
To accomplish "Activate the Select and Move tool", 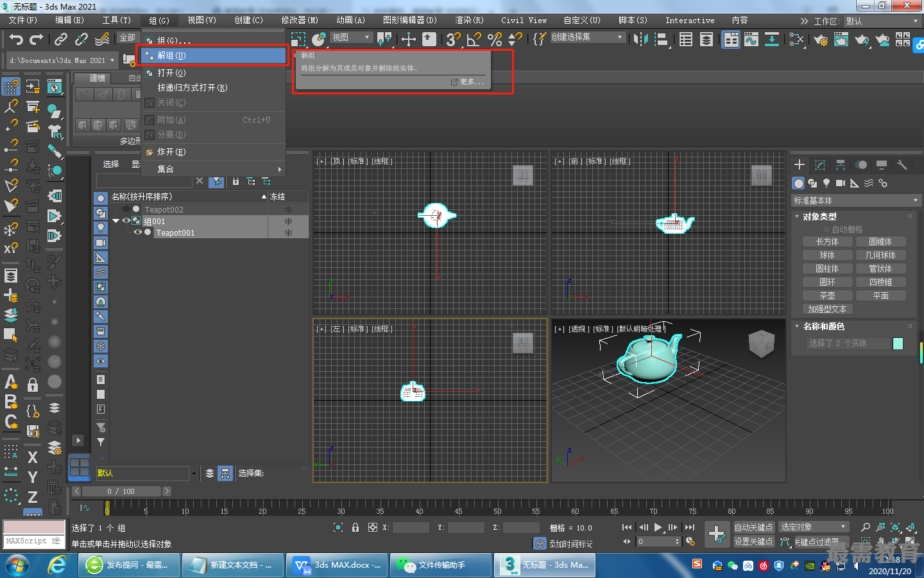I will click(409, 39).
